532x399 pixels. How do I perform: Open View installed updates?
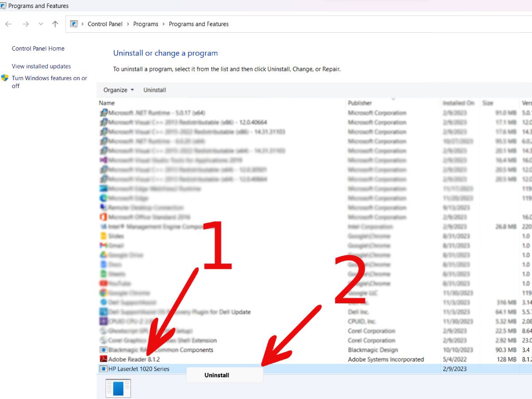[41, 66]
